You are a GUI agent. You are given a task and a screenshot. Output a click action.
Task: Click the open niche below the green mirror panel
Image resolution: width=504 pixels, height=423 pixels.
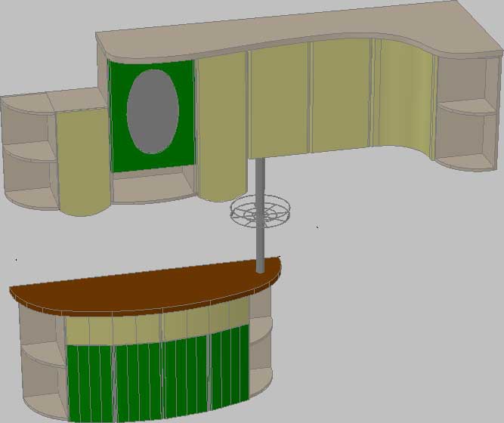point(153,185)
